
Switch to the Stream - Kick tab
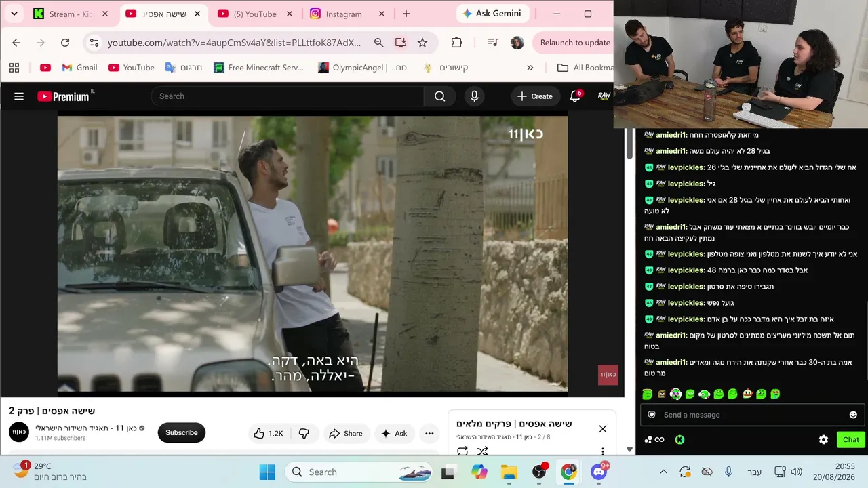point(71,14)
